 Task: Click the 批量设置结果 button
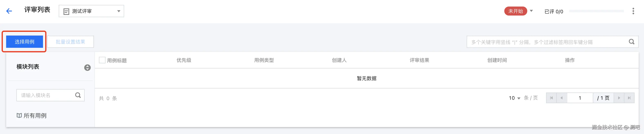point(70,42)
